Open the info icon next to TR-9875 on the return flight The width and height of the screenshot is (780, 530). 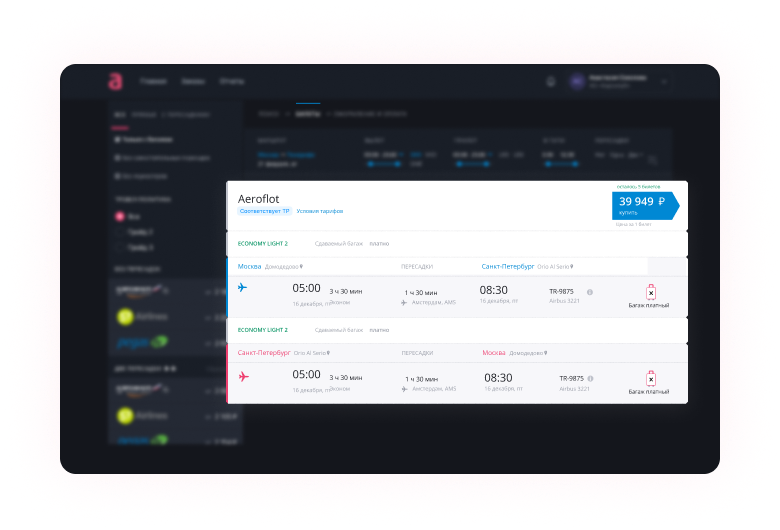click(590, 379)
